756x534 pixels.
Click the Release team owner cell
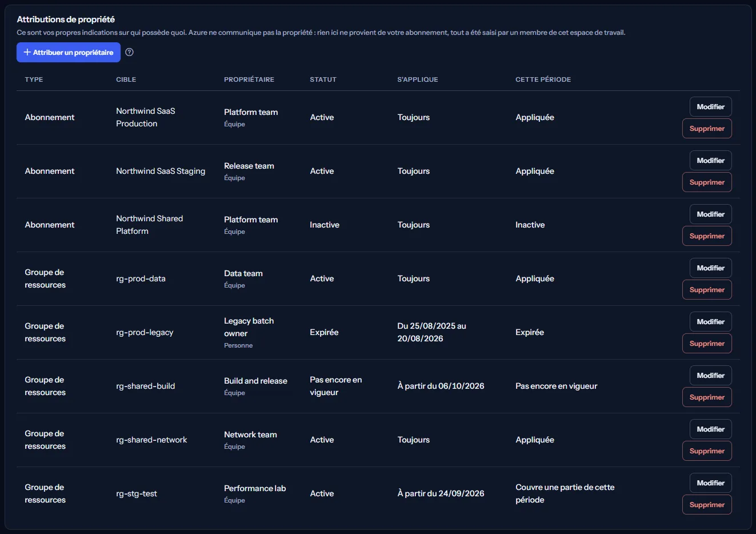pos(249,171)
